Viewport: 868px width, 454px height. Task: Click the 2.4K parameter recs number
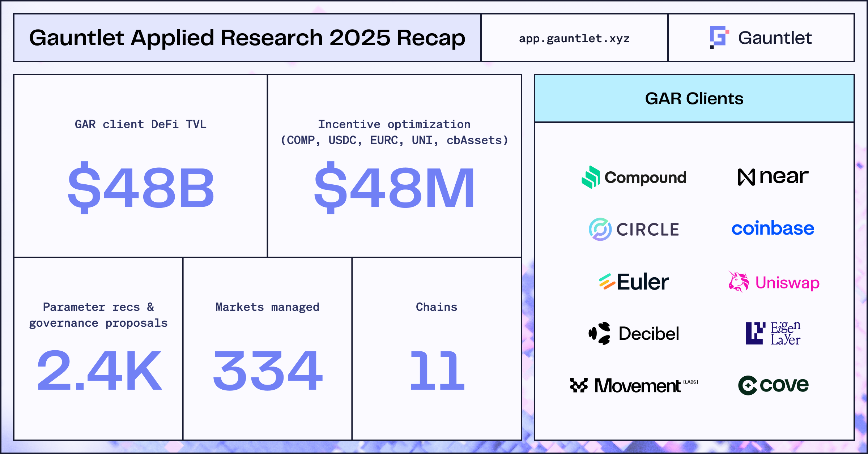(x=99, y=371)
